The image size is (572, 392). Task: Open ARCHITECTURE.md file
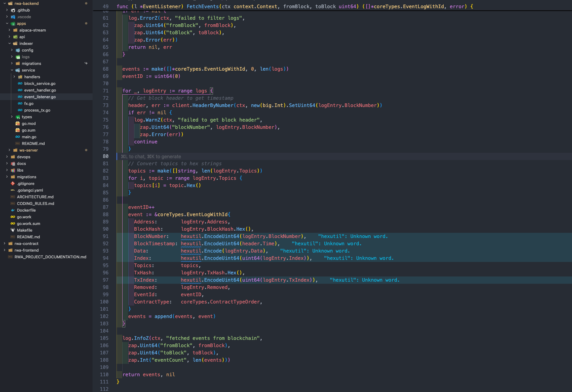pos(35,197)
